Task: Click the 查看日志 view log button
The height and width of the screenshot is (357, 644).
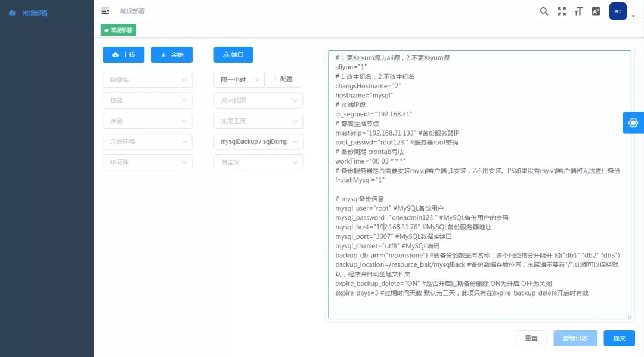Action: click(575, 338)
